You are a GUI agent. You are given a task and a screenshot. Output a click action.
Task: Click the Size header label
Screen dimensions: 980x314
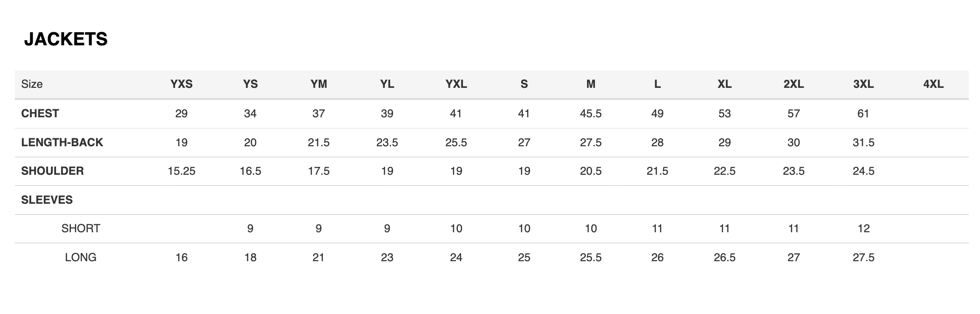pos(32,84)
